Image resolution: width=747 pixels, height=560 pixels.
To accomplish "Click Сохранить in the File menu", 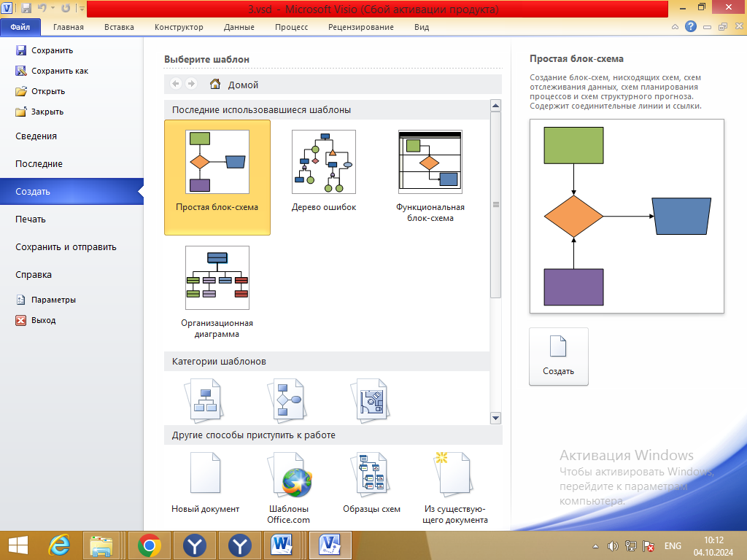I will pos(44,50).
